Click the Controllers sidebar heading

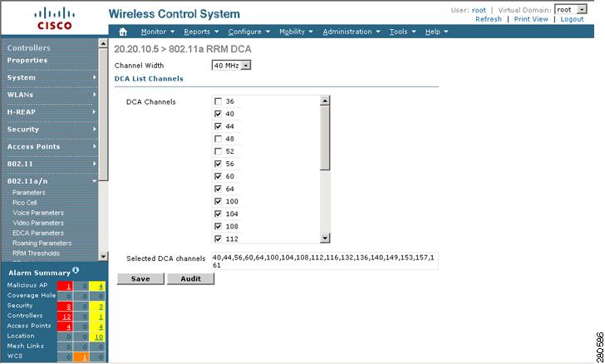point(29,48)
